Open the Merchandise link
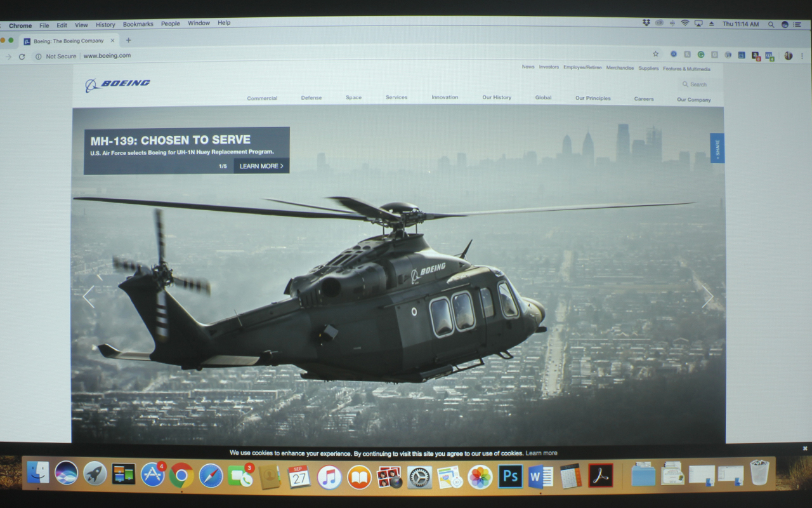The width and height of the screenshot is (812, 508). tap(620, 67)
